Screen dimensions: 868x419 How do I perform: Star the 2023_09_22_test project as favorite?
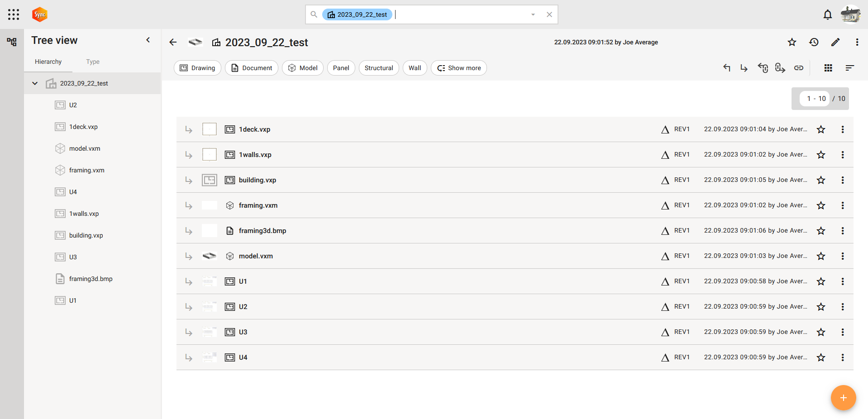pos(792,42)
